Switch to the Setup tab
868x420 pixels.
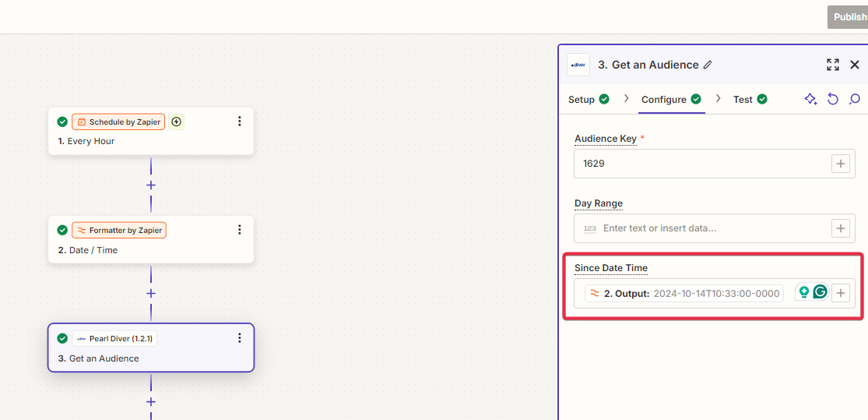point(582,100)
